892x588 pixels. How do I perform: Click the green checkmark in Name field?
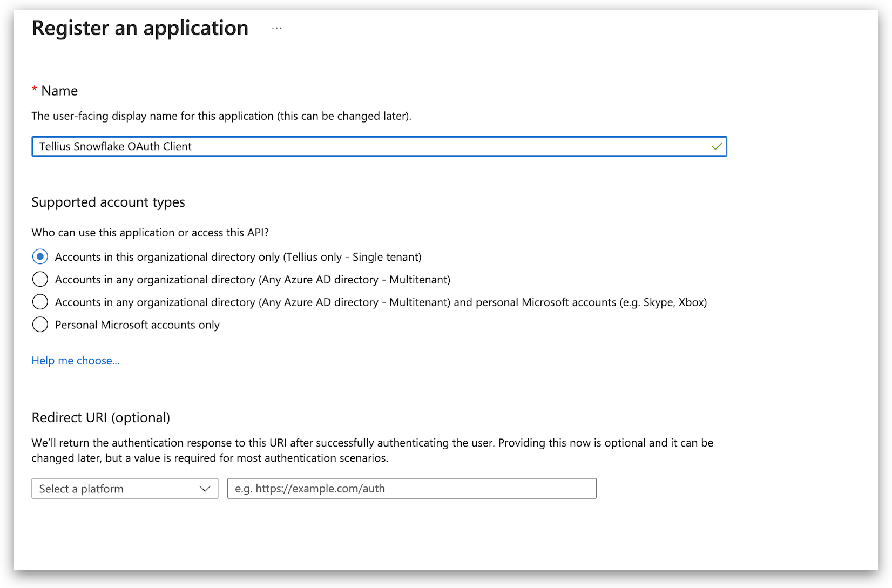[x=717, y=147]
